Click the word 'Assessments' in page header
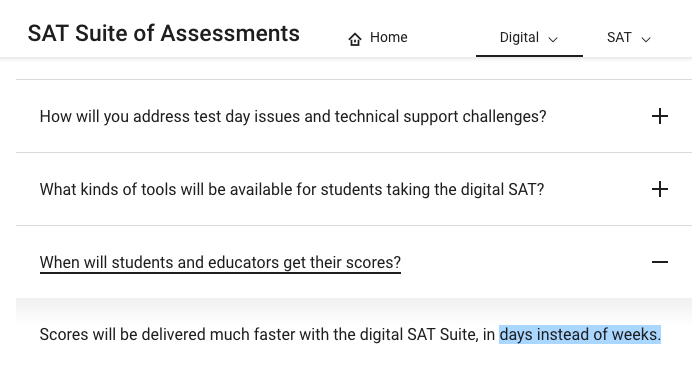 [230, 34]
